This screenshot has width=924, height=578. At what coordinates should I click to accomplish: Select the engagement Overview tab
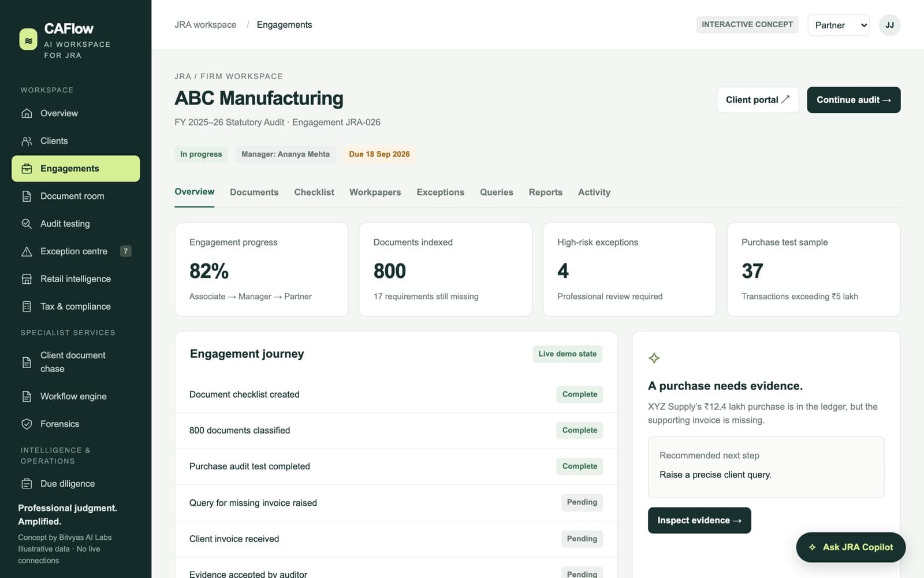point(195,192)
